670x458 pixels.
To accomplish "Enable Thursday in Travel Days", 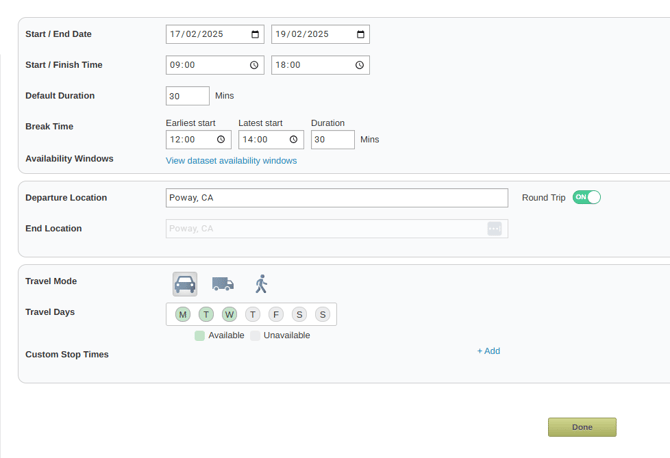I will click(x=253, y=314).
